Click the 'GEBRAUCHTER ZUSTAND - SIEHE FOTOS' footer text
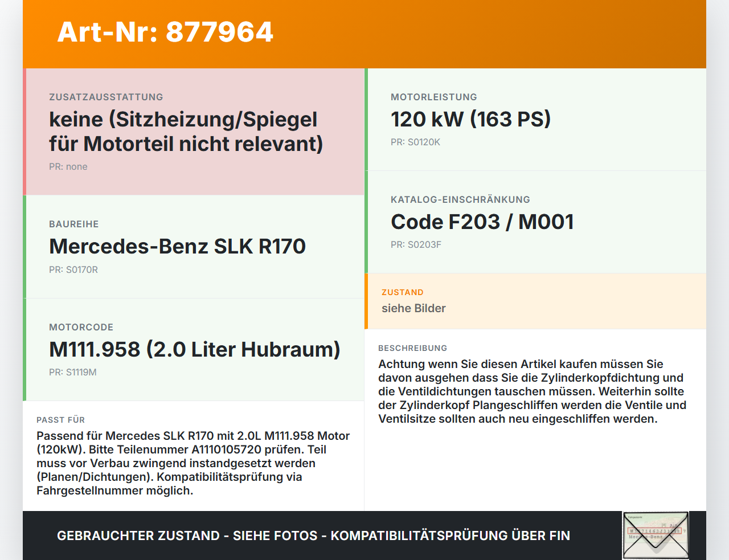This screenshot has width=729, height=560. [x=313, y=536]
